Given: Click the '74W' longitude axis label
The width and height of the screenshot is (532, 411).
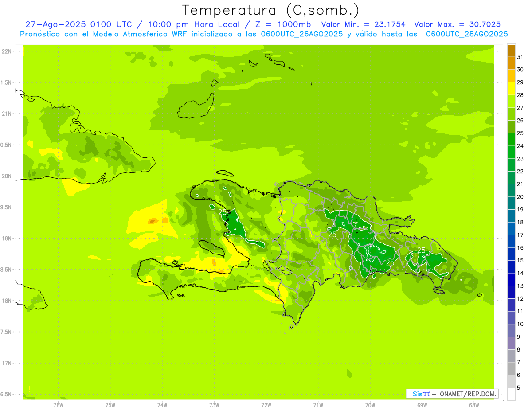Looking at the screenshot, I should click(x=162, y=405).
